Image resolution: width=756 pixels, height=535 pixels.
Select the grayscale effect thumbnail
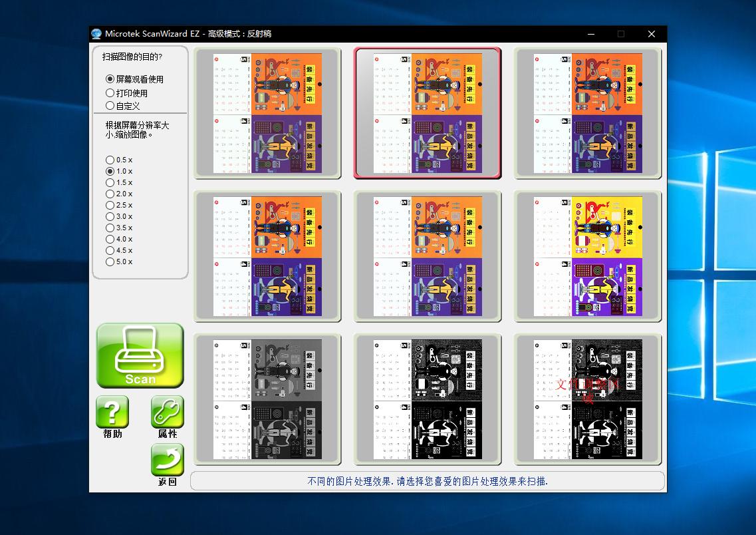tap(267, 399)
